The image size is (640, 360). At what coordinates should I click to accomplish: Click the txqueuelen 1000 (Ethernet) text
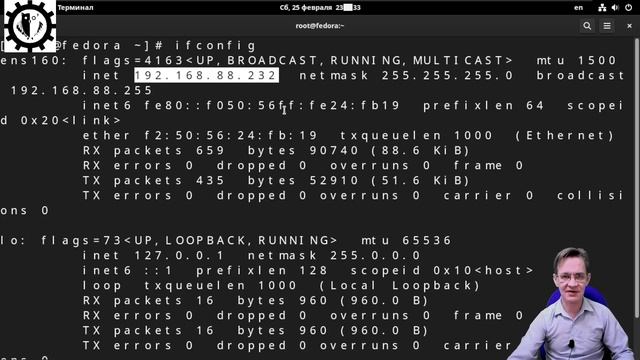(x=478, y=136)
